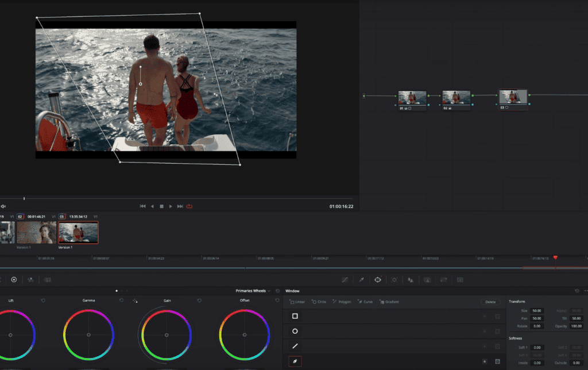Click the Offset color wheel center
Viewport: 588px width, 370px height.
pyautogui.click(x=245, y=335)
